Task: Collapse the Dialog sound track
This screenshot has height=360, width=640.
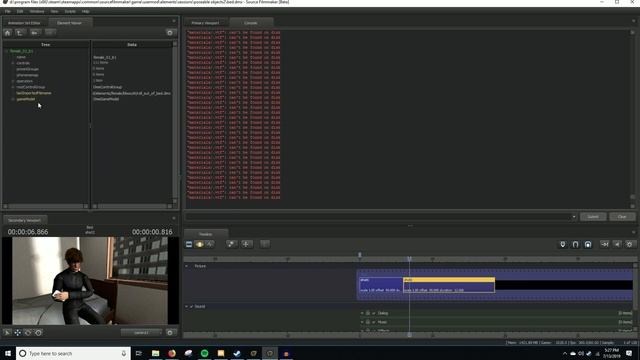Action: pos(362,313)
